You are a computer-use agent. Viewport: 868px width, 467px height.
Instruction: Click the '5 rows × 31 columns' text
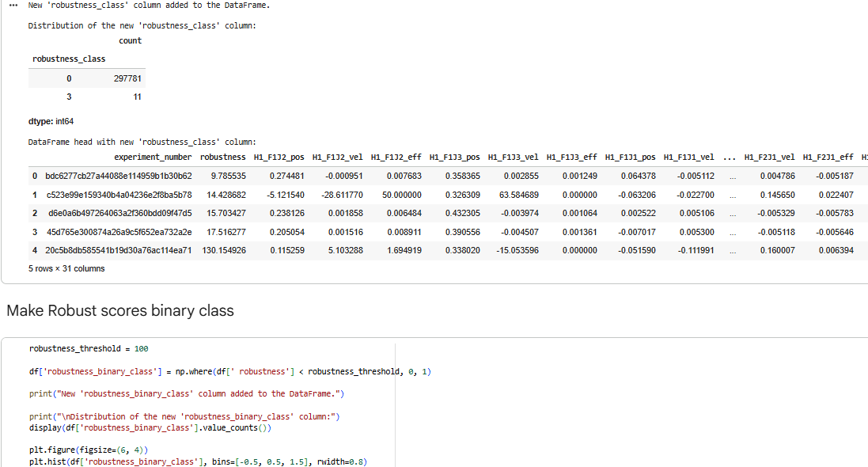tap(66, 268)
